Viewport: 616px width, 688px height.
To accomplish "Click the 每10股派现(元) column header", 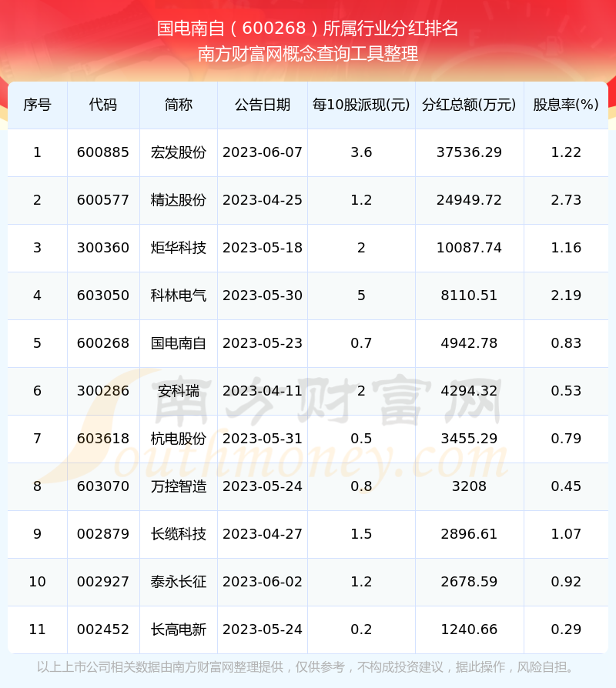I will (x=361, y=105).
